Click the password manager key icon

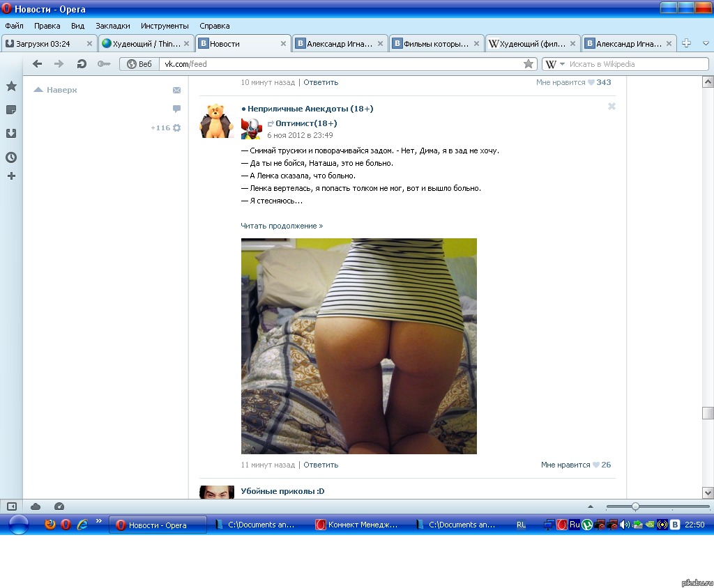click(x=103, y=64)
